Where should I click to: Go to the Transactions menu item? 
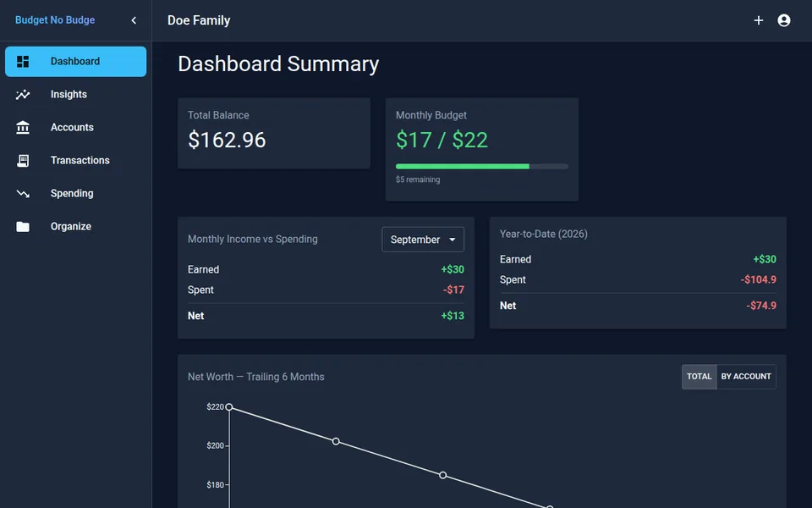75,161
